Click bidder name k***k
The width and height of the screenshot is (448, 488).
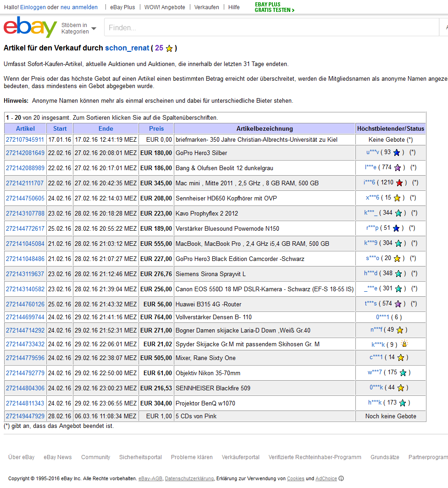[x=378, y=344]
